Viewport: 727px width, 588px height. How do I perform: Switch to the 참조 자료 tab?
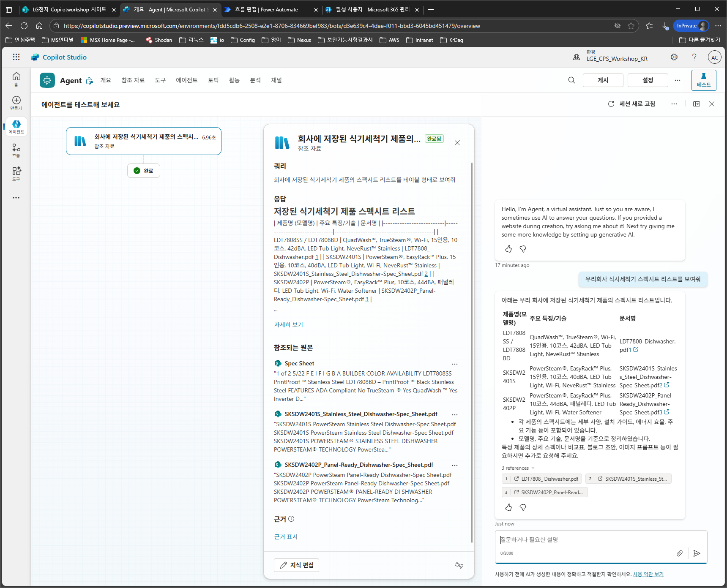click(133, 80)
